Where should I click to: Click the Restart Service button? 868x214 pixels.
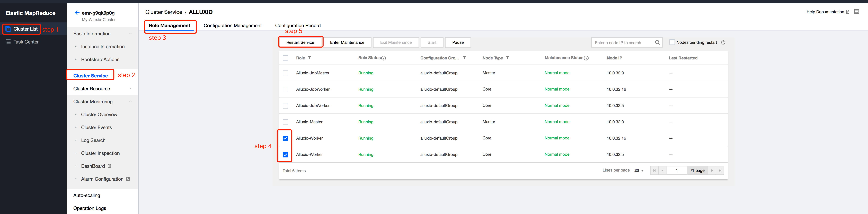300,42
